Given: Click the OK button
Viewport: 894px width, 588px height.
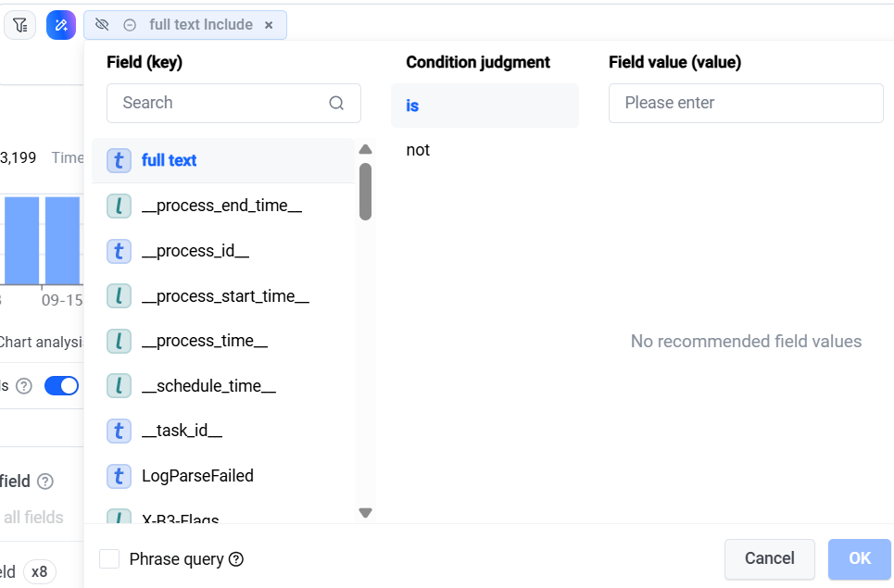Looking at the screenshot, I should (x=860, y=559).
